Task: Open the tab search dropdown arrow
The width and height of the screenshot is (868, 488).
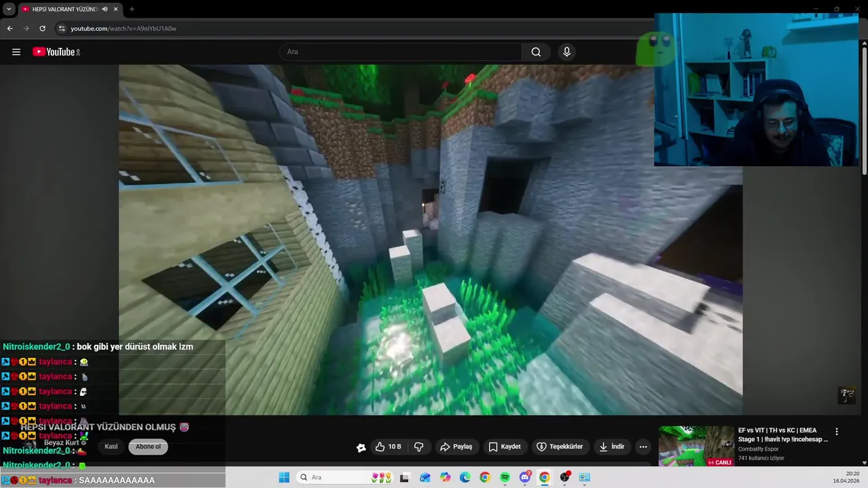Action: [x=9, y=9]
